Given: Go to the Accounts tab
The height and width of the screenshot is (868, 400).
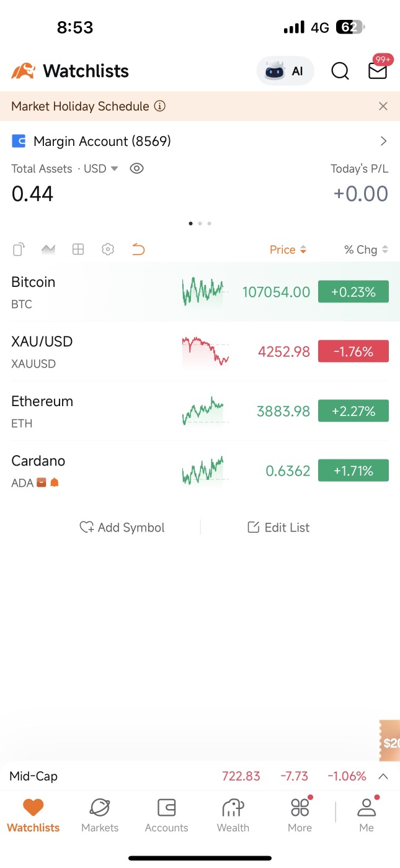Looking at the screenshot, I should (x=166, y=815).
